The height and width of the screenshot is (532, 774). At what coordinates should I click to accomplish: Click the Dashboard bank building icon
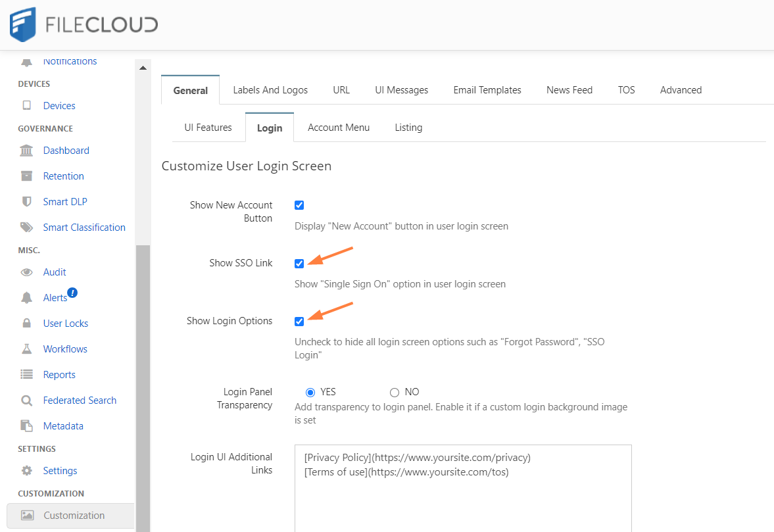point(27,151)
